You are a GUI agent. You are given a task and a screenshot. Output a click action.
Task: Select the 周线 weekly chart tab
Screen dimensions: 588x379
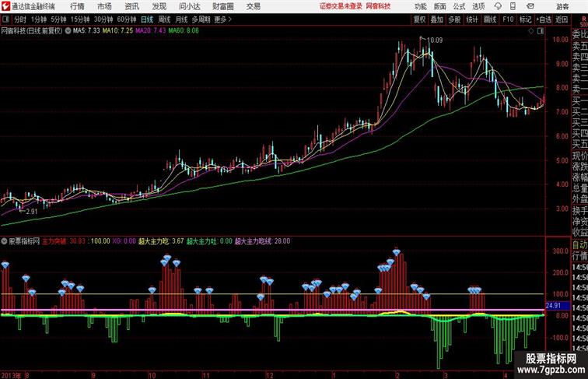pos(164,19)
